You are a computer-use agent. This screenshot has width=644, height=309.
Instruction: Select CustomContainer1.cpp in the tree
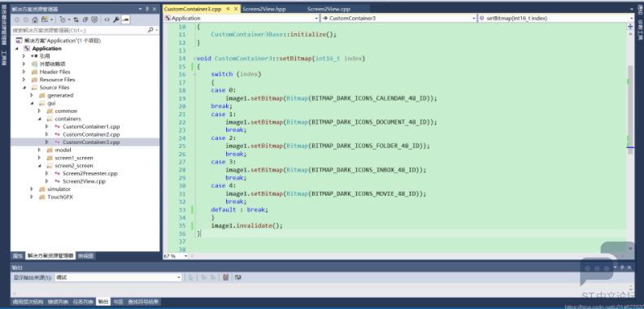(x=91, y=127)
